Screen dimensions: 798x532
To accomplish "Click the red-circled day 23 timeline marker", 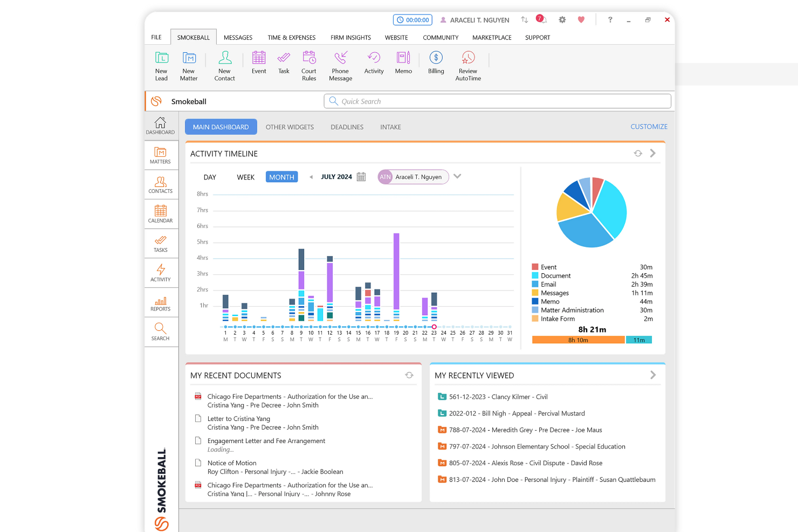I will [434, 327].
